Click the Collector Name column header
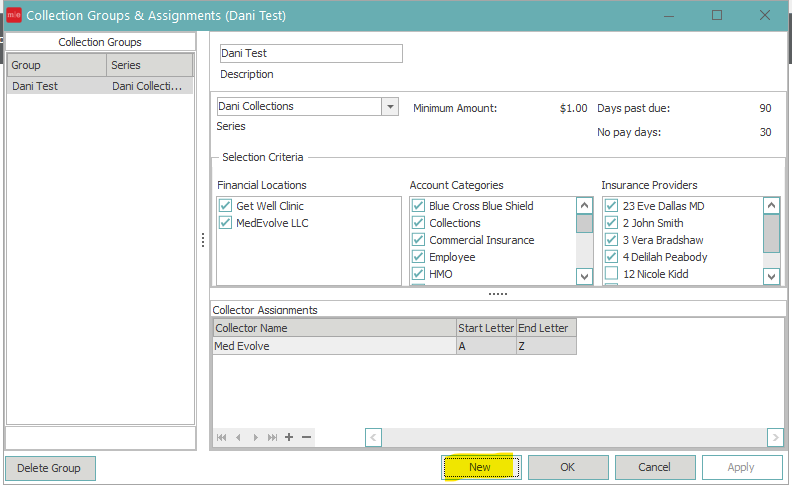The height and width of the screenshot is (490, 792). click(x=334, y=328)
